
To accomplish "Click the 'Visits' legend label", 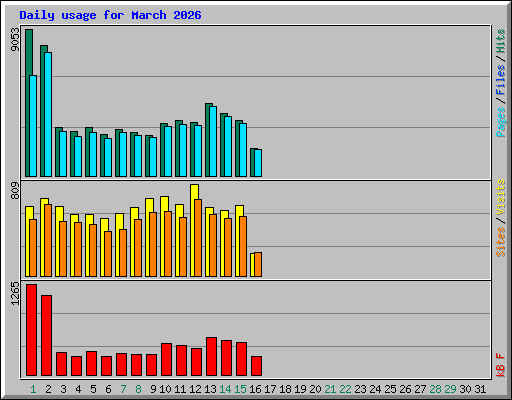I will pos(500,197).
